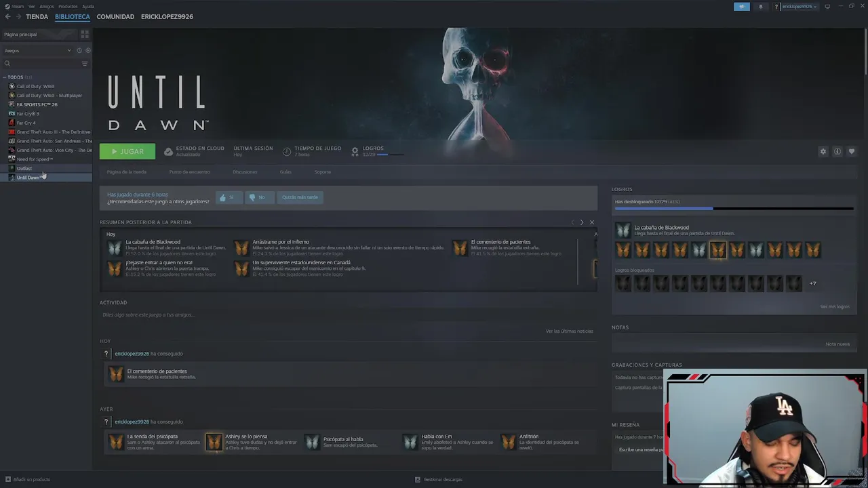
Task: Open the Juegos filter dropdown
Action: coord(37,50)
